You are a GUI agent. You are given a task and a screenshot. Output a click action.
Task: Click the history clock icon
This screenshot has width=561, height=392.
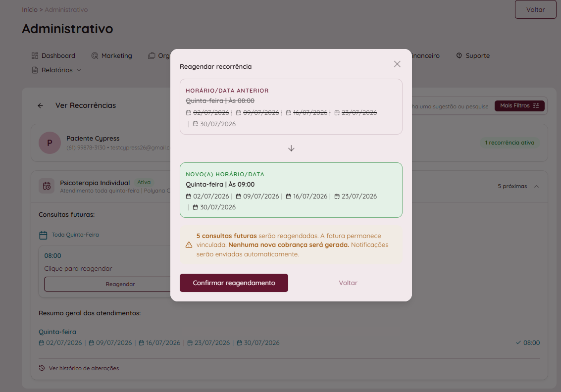coord(42,368)
